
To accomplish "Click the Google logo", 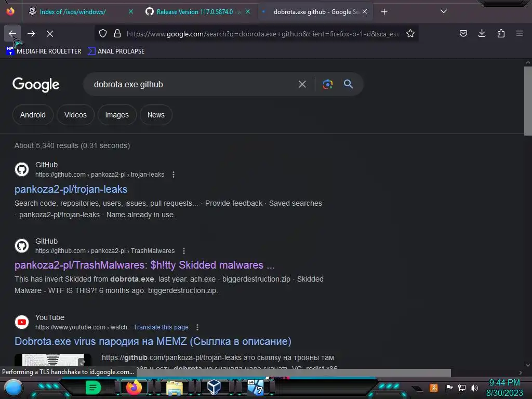I will 36,85.
